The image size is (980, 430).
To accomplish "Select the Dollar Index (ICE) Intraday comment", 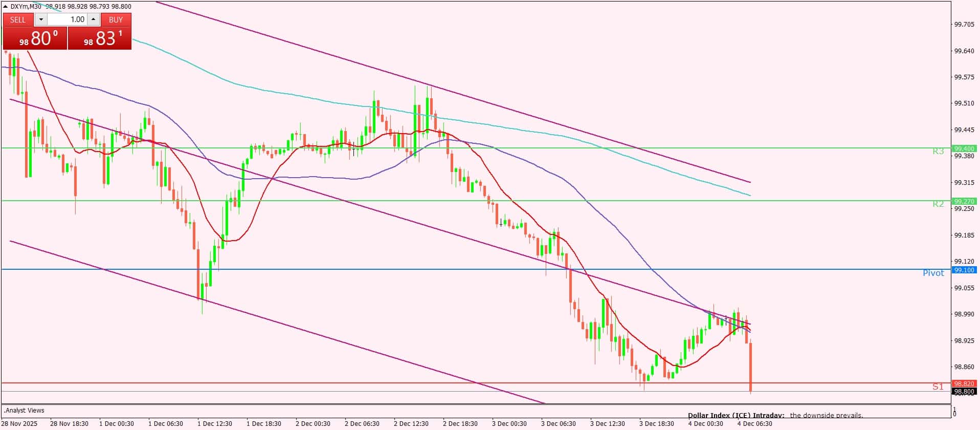I will pyautogui.click(x=775, y=415).
